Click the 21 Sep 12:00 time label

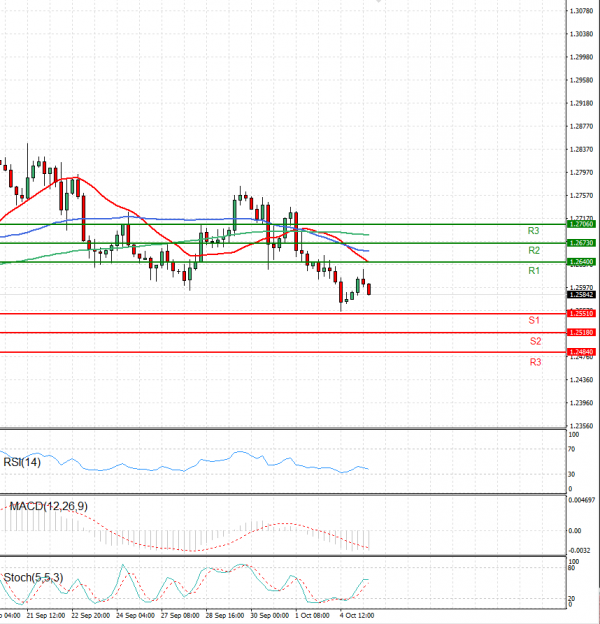tap(46, 615)
